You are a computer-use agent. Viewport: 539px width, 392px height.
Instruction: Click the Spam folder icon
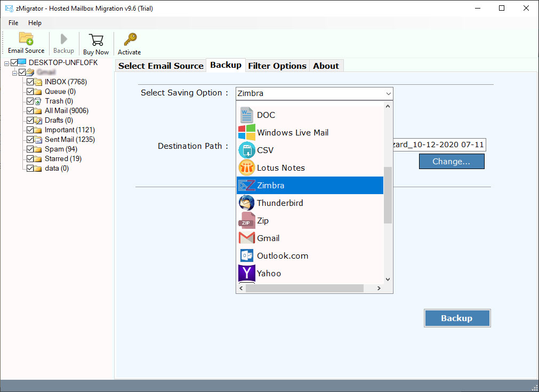[38, 149]
